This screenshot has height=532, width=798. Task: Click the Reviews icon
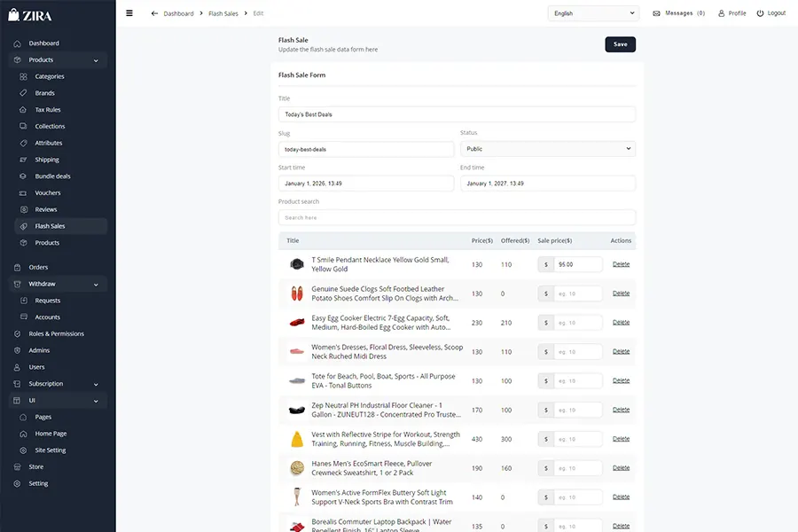(23, 209)
